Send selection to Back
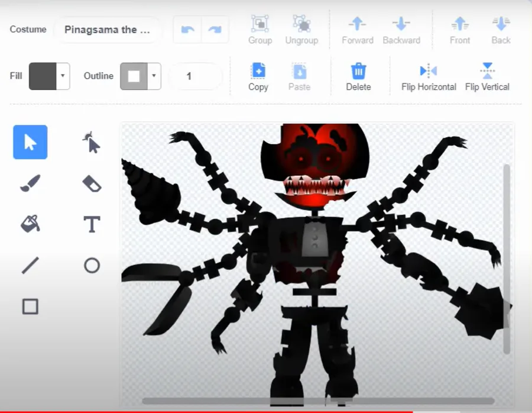The height and width of the screenshot is (413, 532). (501, 30)
